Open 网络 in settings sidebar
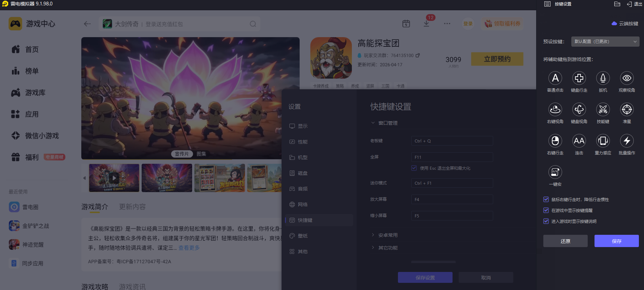 pos(319,204)
